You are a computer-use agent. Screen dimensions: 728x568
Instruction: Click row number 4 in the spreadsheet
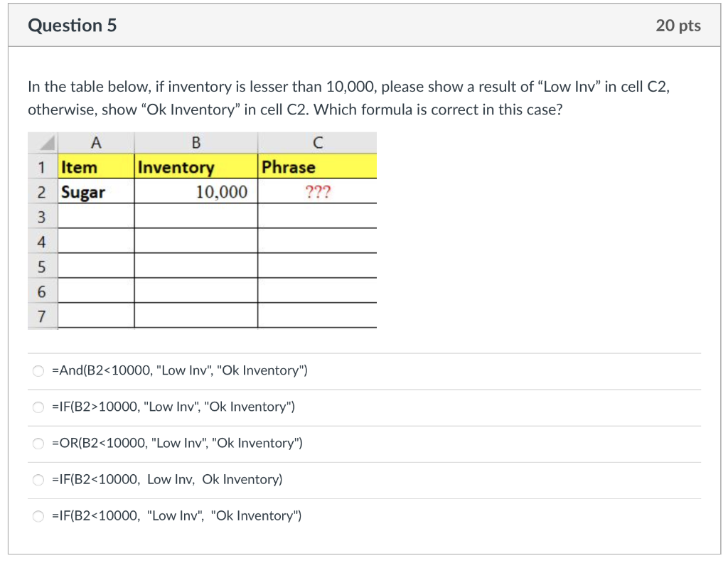(42, 241)
